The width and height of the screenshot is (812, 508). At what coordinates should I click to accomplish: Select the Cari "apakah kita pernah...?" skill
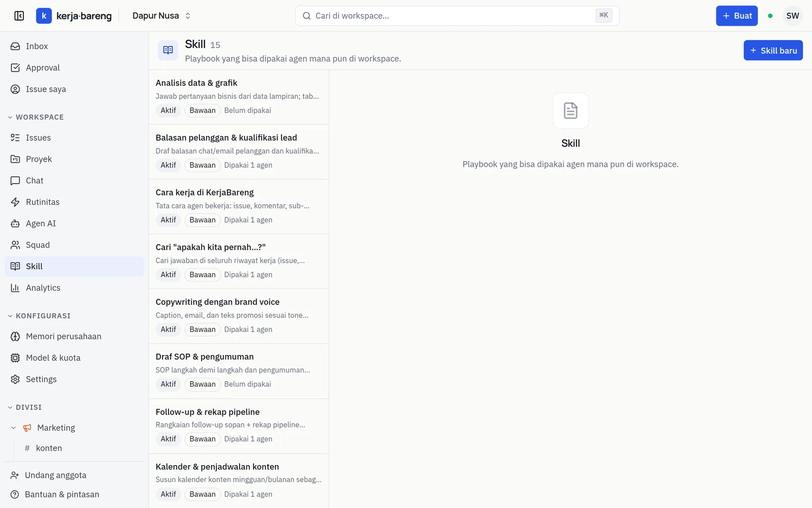(239, 261)
